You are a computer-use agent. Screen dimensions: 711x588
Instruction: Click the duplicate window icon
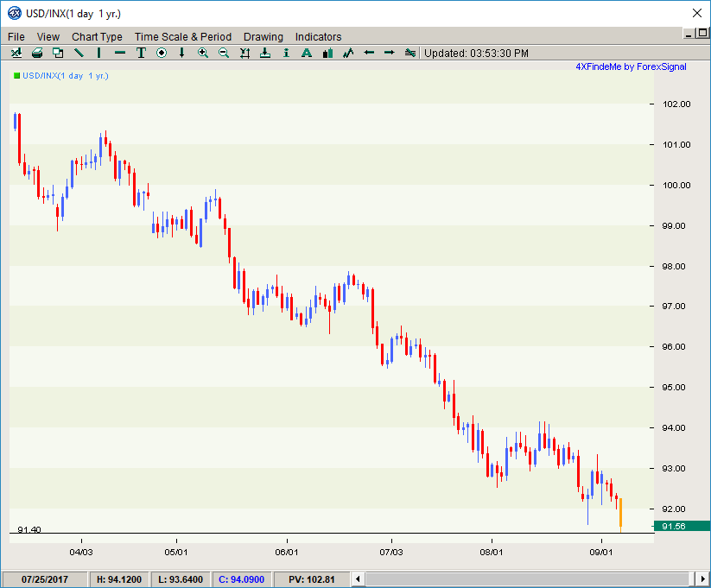coord(58,53)
